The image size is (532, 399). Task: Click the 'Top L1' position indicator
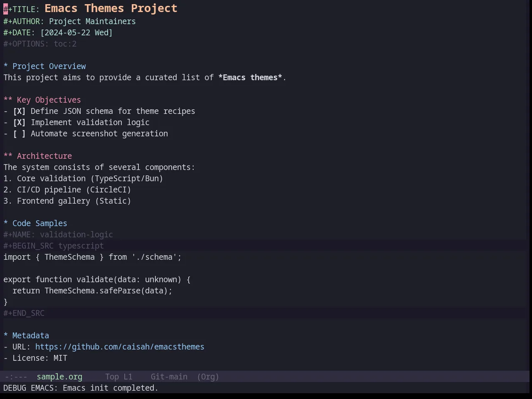pyautogui.click(x=118, y=377)
